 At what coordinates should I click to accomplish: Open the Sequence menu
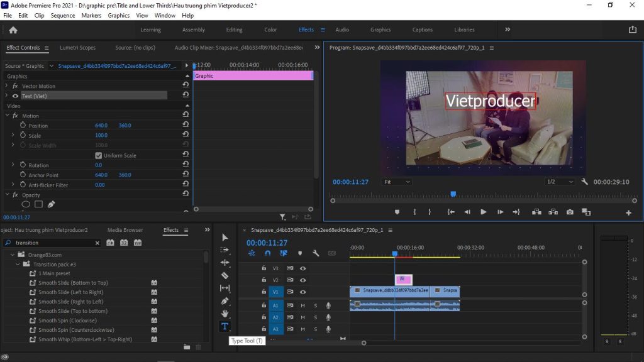coord(62,15)
